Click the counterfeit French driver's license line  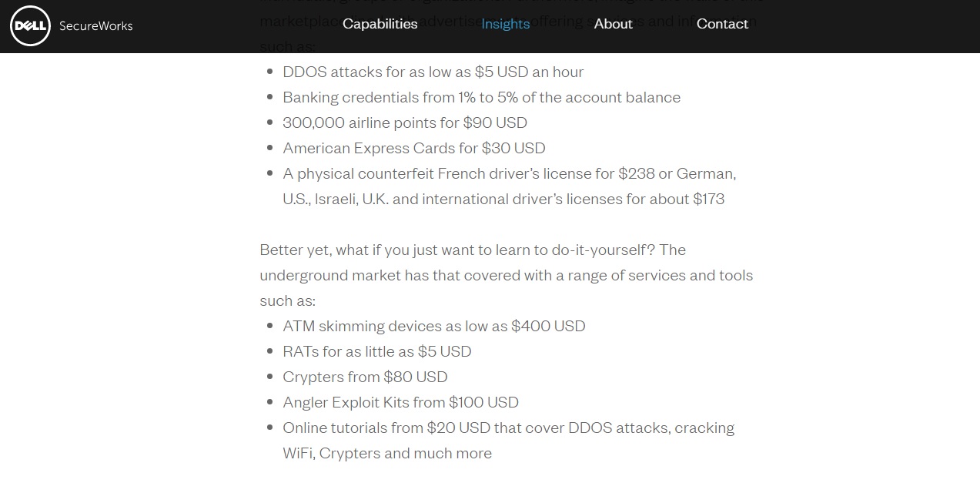pyautogui.click(x=510, y=173)
